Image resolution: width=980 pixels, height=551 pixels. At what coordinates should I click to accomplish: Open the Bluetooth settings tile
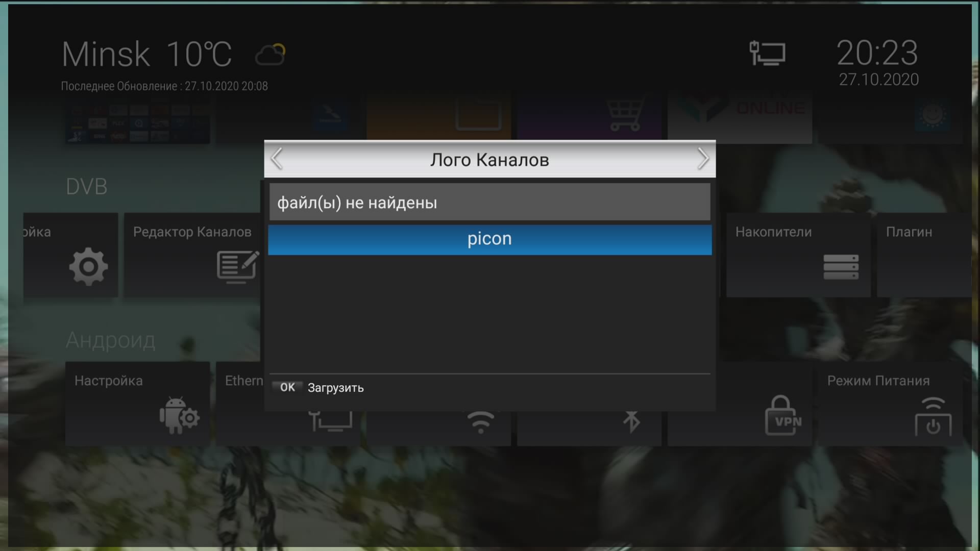coord(589,429)
